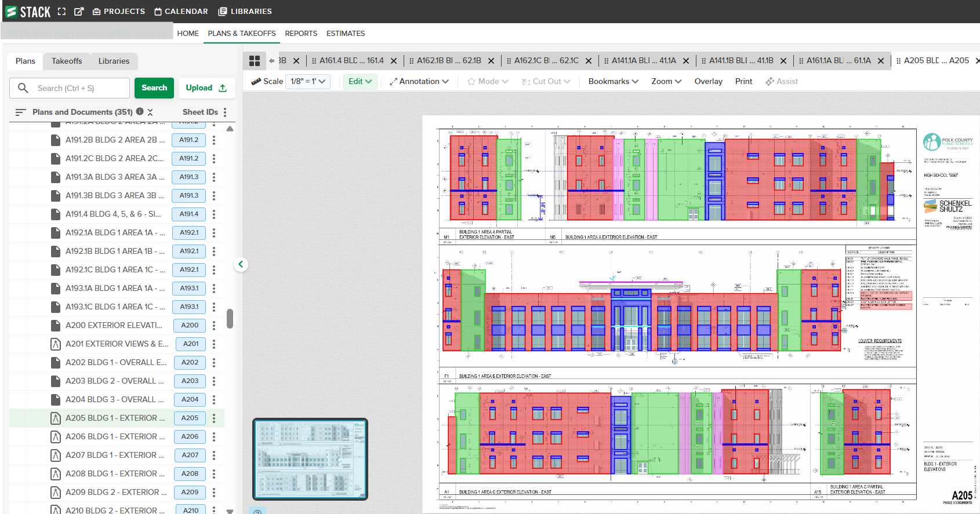
Task: Click the plans list scrollbar thumb
Action: [x=230, y=319]
